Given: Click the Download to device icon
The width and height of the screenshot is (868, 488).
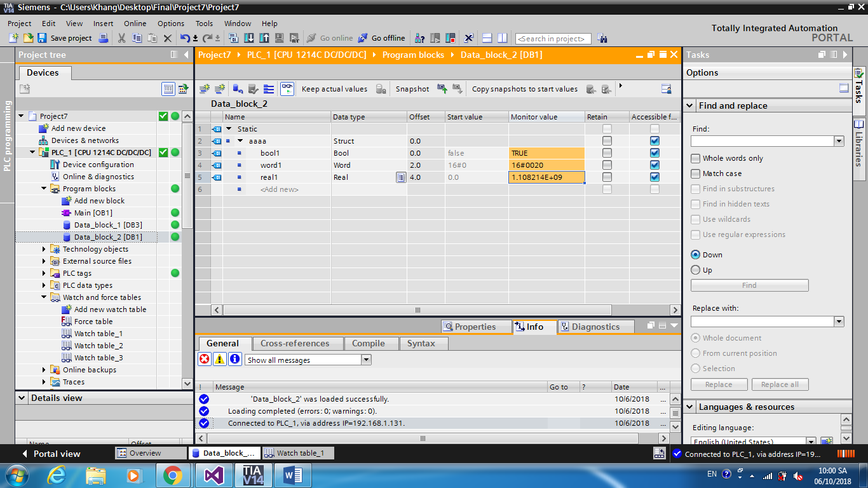Looking at the screenshot, I should pyautogui.click(x=248, y=38).
